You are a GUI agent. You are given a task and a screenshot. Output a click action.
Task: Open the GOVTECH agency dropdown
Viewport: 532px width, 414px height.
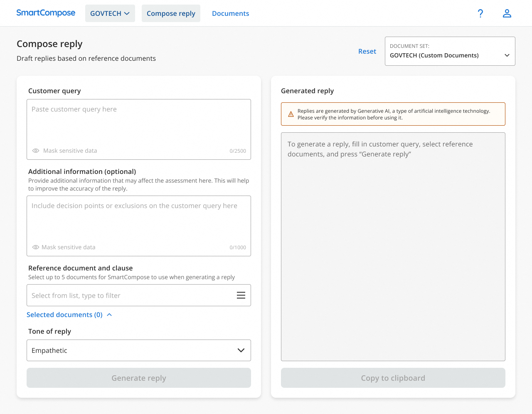pyautogui.click(x=110, y=13)
